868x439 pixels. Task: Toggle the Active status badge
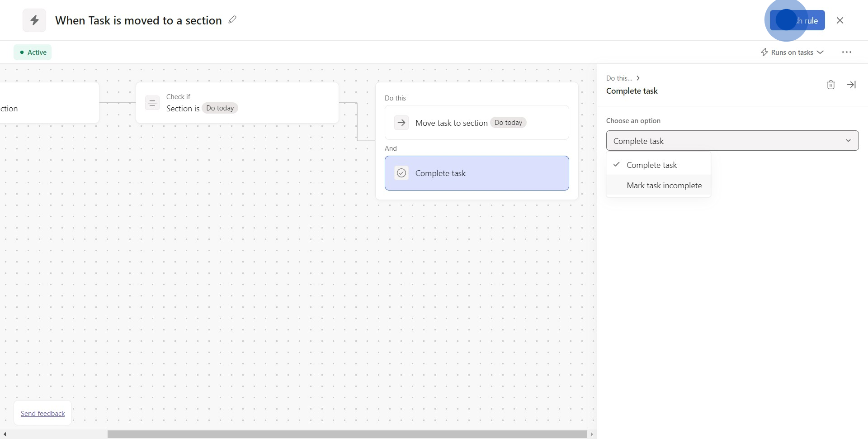[33, 52]
